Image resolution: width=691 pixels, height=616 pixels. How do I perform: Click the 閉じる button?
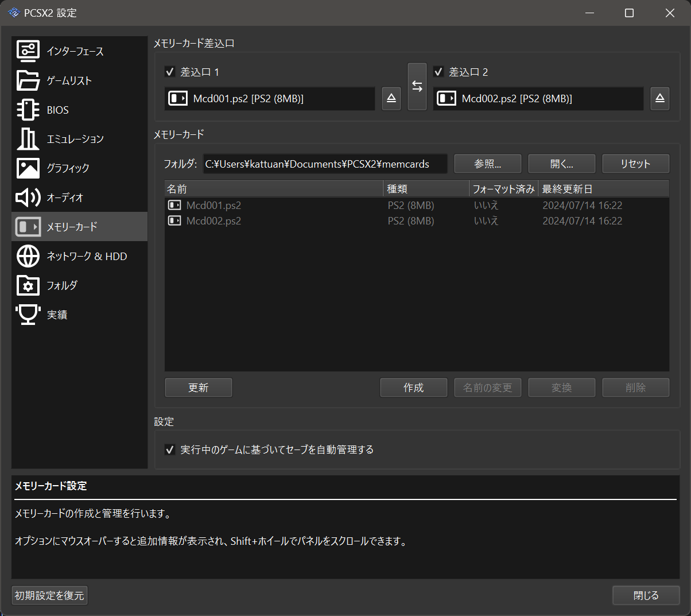646,595
